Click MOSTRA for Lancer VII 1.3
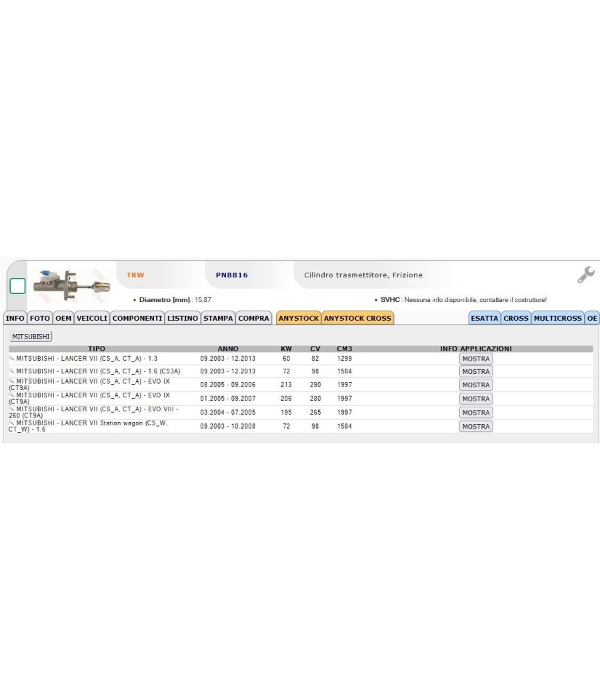Image resolution: width=600 pixels, height=700 pixels. pos(476,359)
